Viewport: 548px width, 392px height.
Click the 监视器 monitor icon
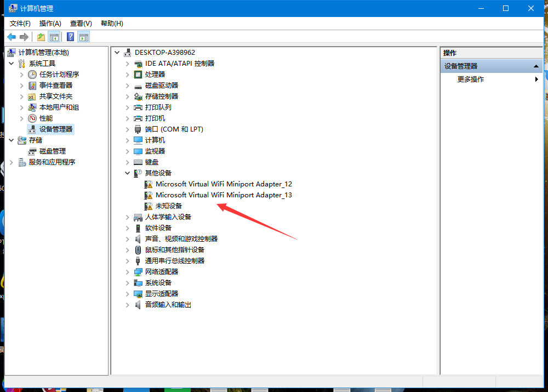click(x=139, y=151)
